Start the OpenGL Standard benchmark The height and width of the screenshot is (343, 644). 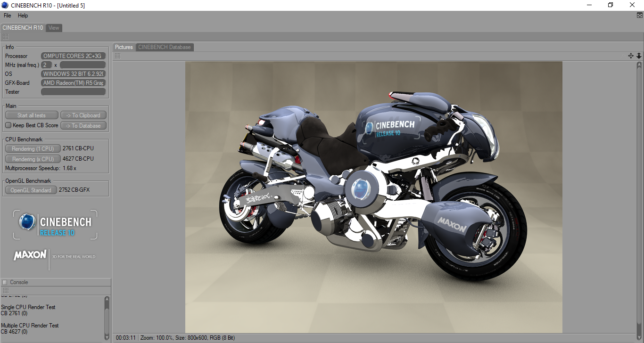[x=31, y=190]
